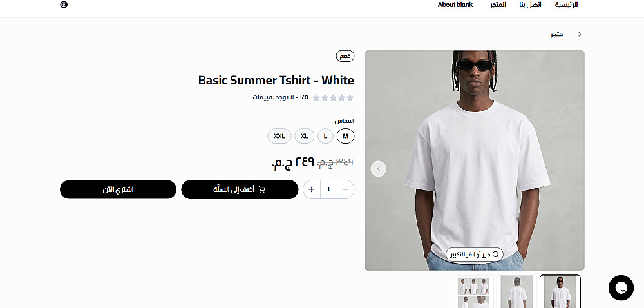
Task: Select size XXL
Action: click(279, 136)
